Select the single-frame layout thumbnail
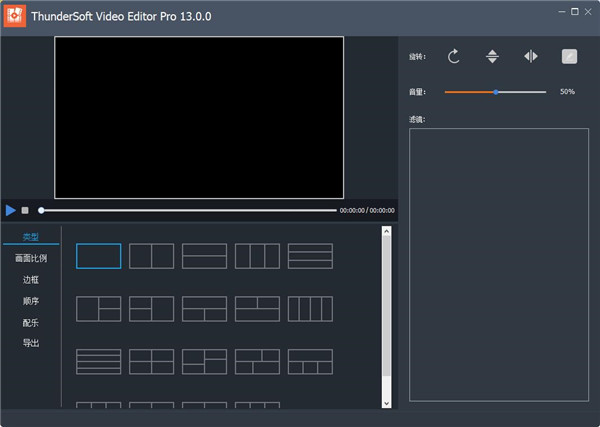600x427 pixels. (x=98, y=256)
